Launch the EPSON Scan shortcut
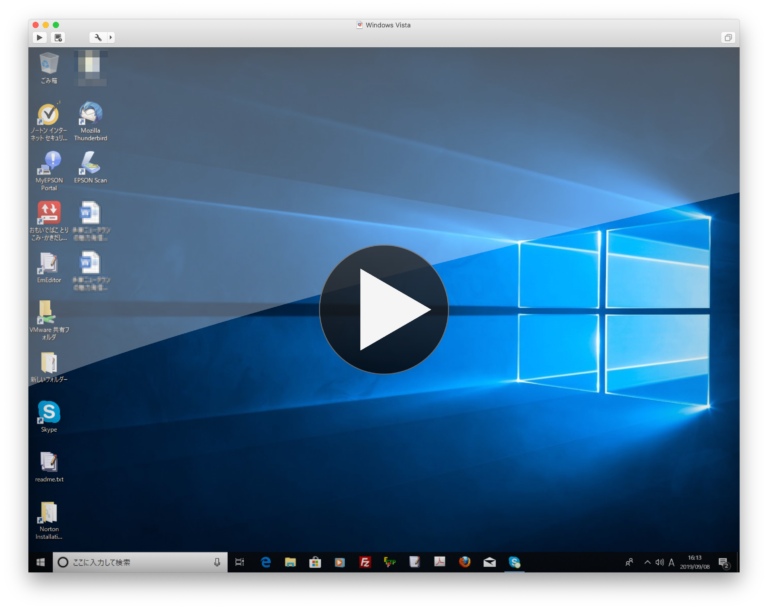The height and width of the screenshot is (610, 768). (90, 163)
